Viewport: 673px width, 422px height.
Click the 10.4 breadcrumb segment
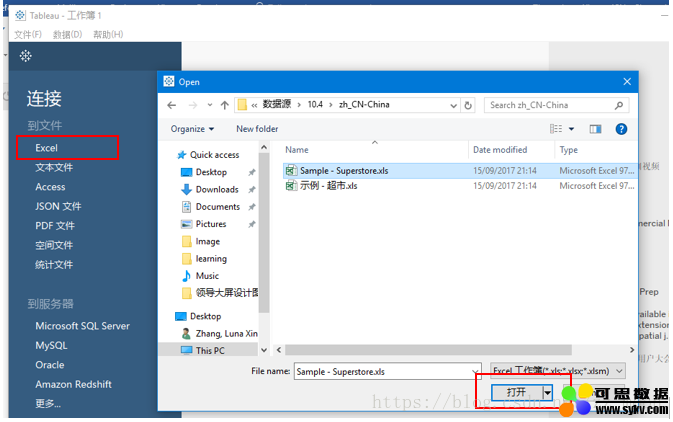(x=315, y=104)
